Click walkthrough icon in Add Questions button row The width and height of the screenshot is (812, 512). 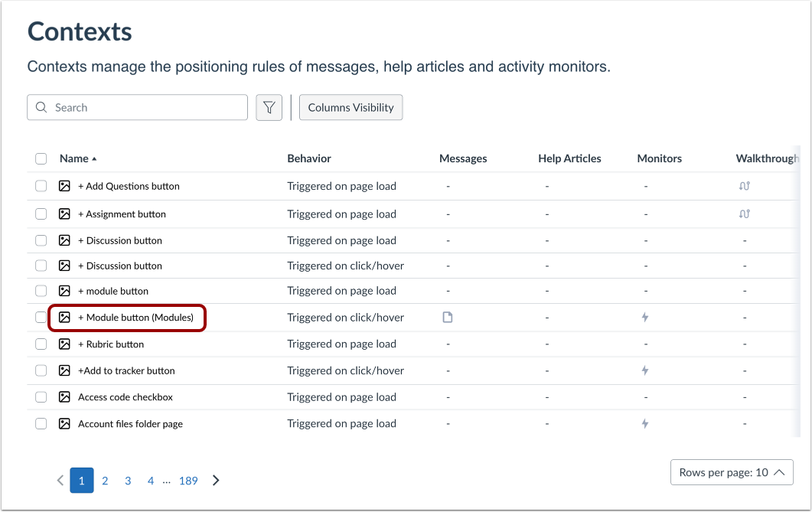745,186
